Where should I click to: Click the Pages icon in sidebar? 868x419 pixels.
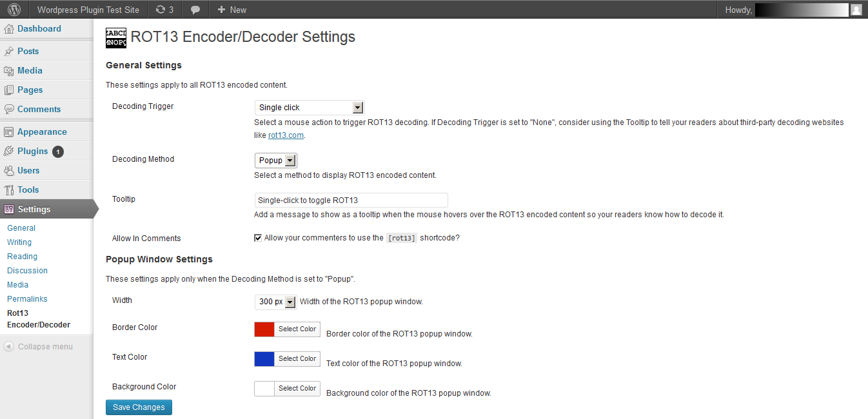[9, 90]
